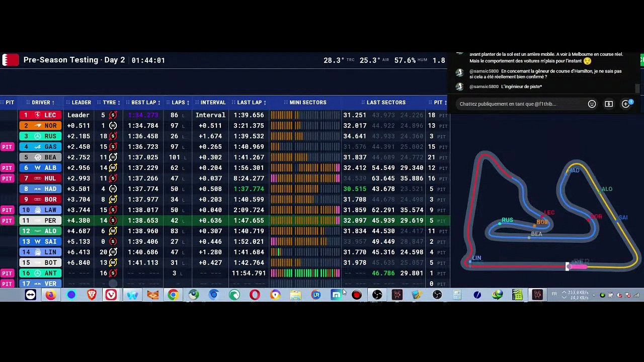Click the MINI SECTORS column header
This screenshot has height=362, width=644.
[304, 103]
